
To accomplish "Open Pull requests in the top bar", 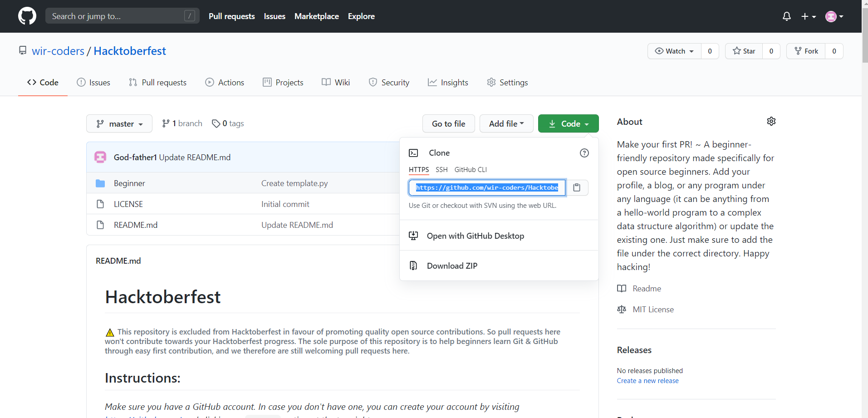I will point(231,16).
